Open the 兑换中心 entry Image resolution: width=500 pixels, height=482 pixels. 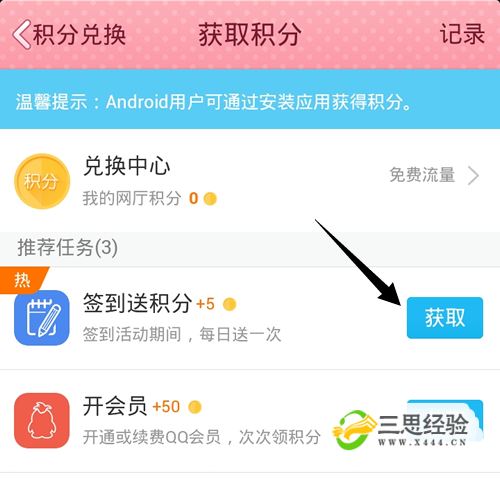pos(126,166)
